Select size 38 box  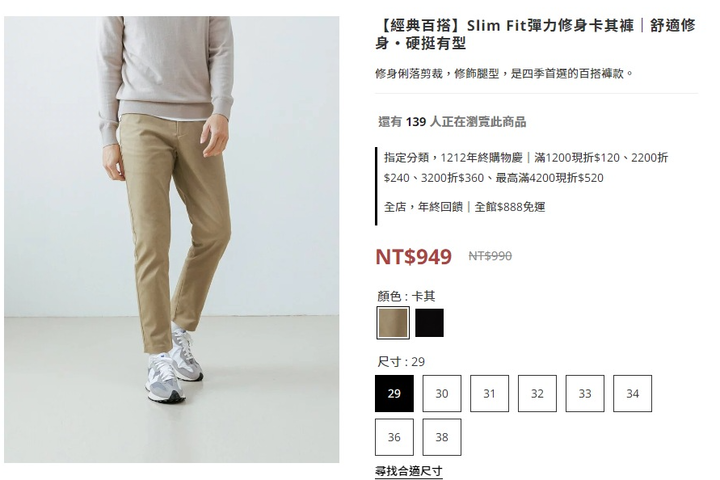point(442,437)
